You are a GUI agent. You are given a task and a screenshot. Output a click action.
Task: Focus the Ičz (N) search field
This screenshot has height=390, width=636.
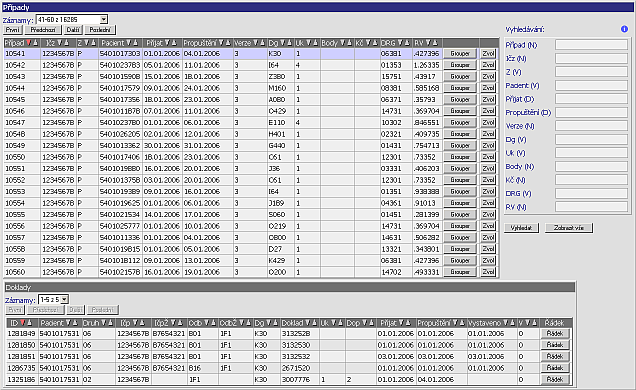click(591, 58)
